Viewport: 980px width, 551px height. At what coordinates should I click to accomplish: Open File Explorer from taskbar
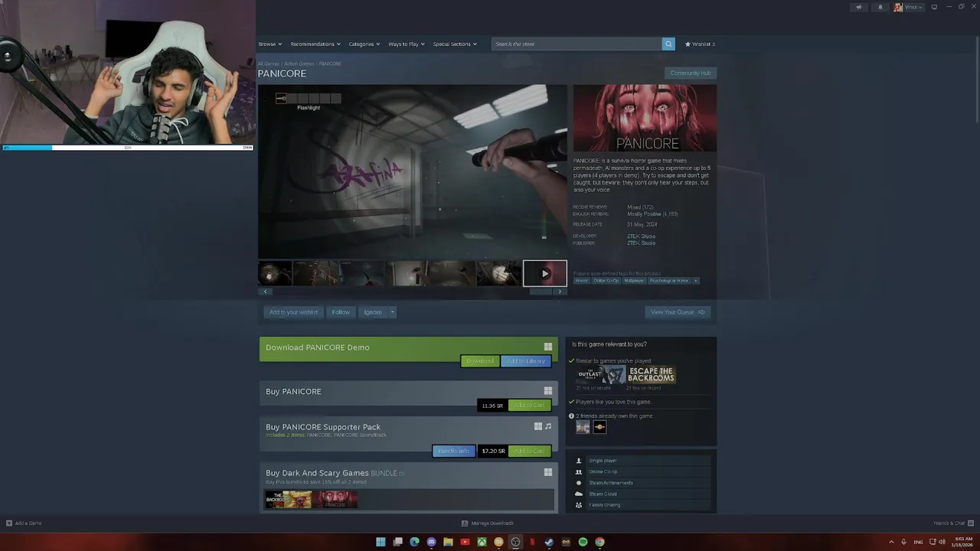tap(448, 542)
